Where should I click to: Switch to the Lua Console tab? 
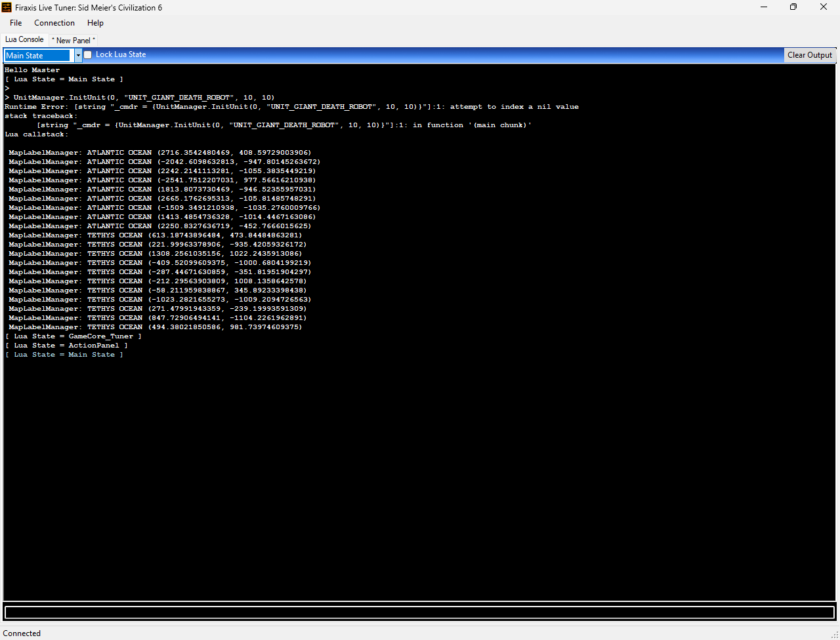click(24, 39)
